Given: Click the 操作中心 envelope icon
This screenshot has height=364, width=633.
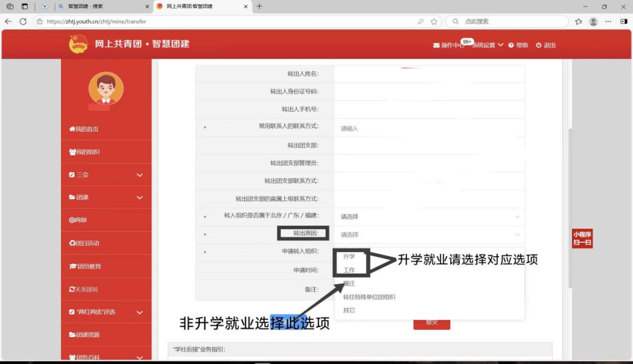Looking at the screenshot, I should pyautogui.click(x=436, y=45).
